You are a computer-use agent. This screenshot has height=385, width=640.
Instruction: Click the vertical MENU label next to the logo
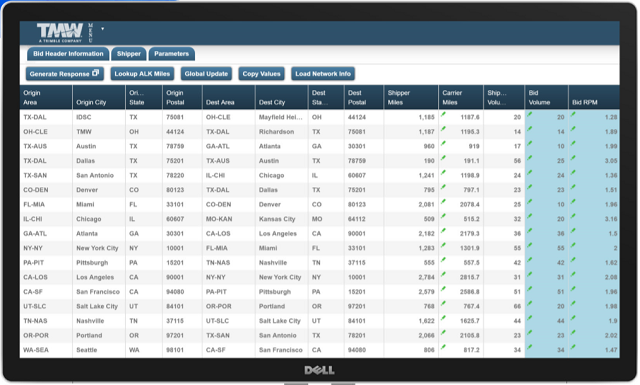pos(91,33)
